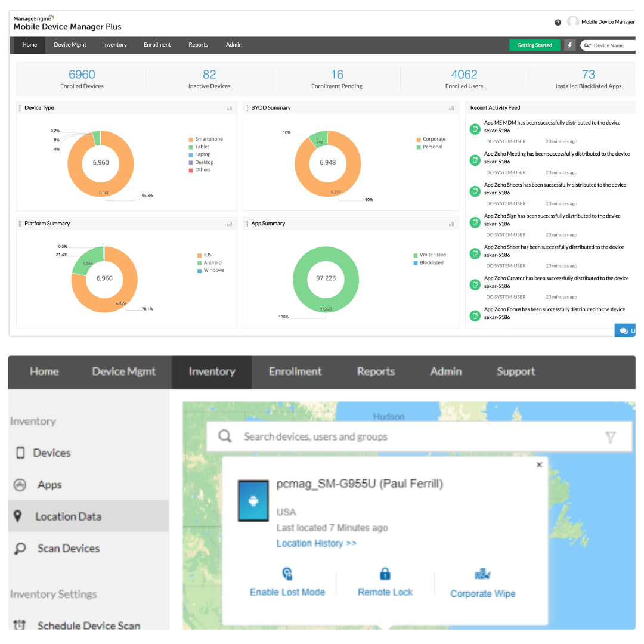Image resolution: width=644 pixels, height=644 pixels.
Task: Toggle the Smartphone legend entry
Action: tap(208, 139)
